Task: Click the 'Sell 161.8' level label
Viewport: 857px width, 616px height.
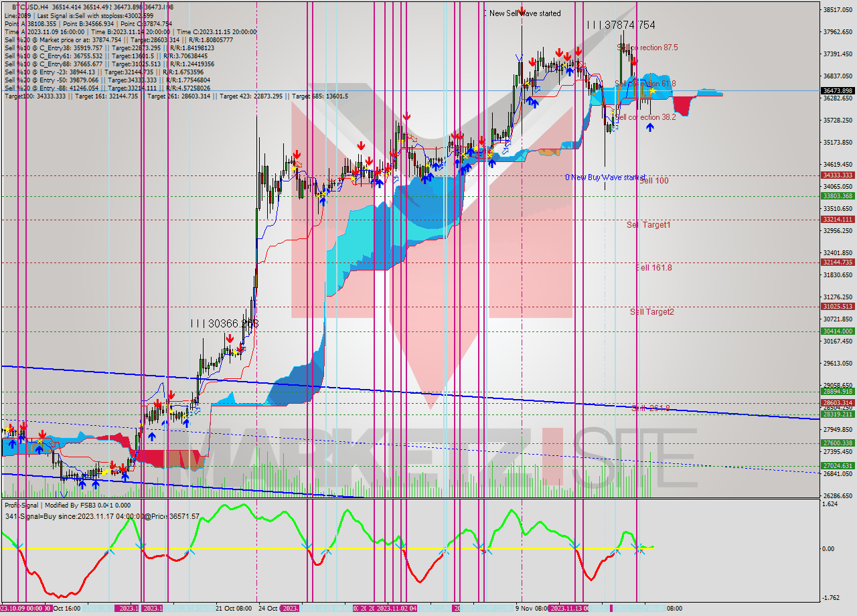Action: click(653, 268)
